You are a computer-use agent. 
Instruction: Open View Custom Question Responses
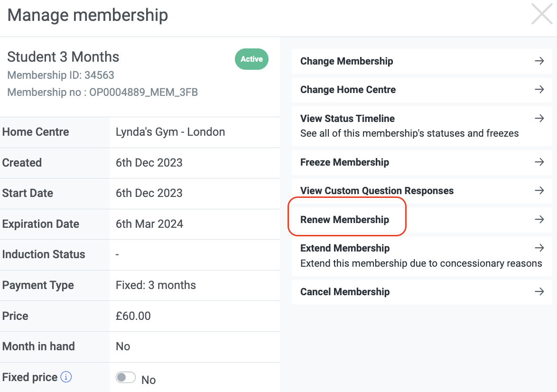coord(422,191)
